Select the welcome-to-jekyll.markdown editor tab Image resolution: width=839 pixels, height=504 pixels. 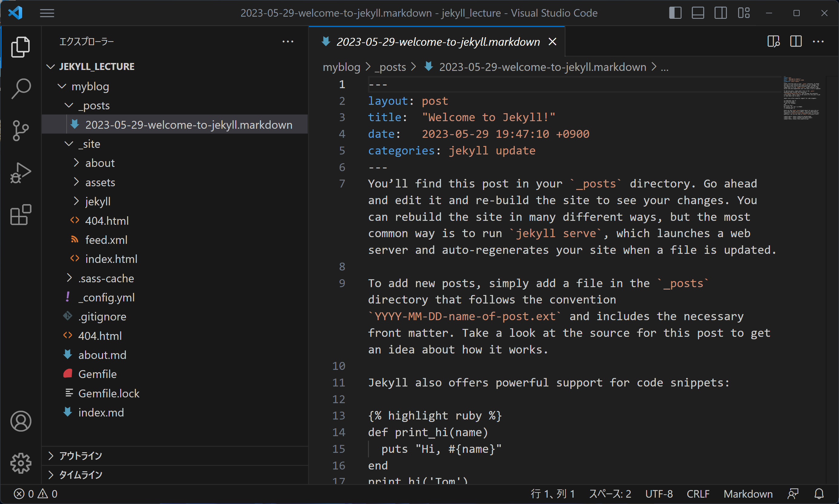(437, 42)
